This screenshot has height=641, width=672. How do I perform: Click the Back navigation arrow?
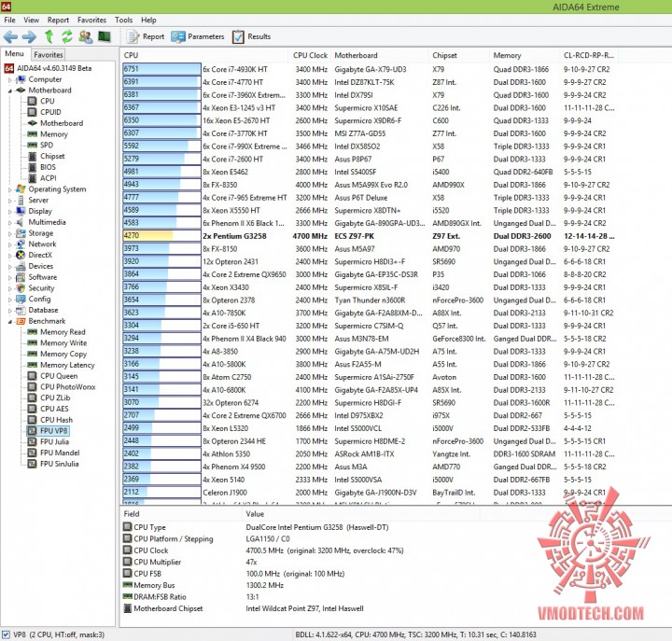(x=10, y=36)
